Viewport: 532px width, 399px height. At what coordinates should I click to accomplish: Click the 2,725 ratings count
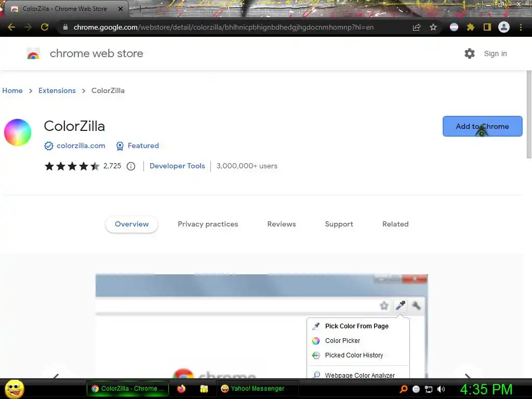pyautogui.click(x=112, y=166)
